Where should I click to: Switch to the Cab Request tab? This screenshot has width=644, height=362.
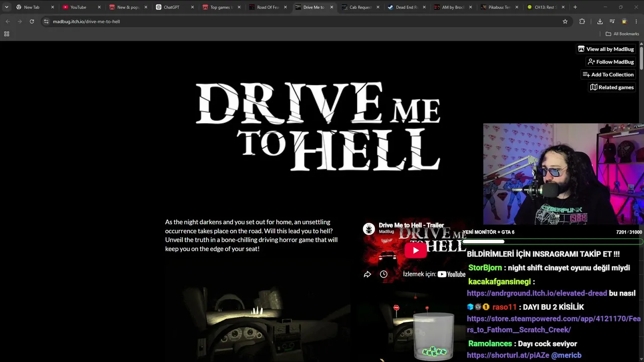[x=360, y=7]
